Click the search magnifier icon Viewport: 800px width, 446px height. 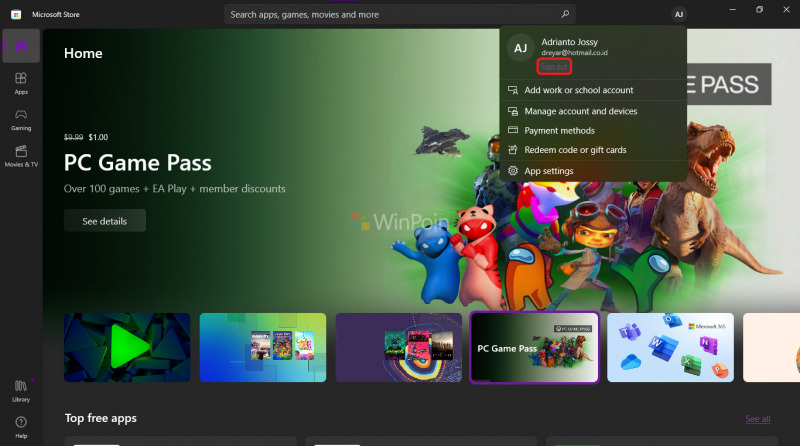click(565, 14)
